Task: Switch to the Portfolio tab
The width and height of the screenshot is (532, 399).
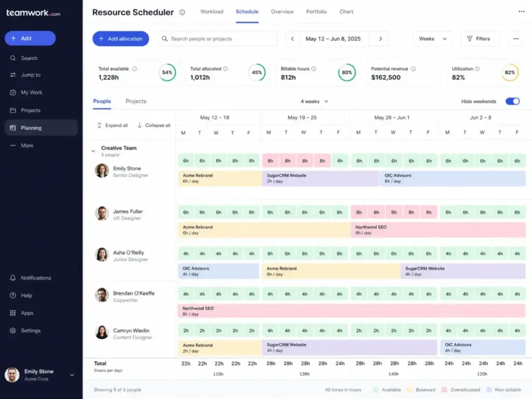Action: tap(316, 11)
